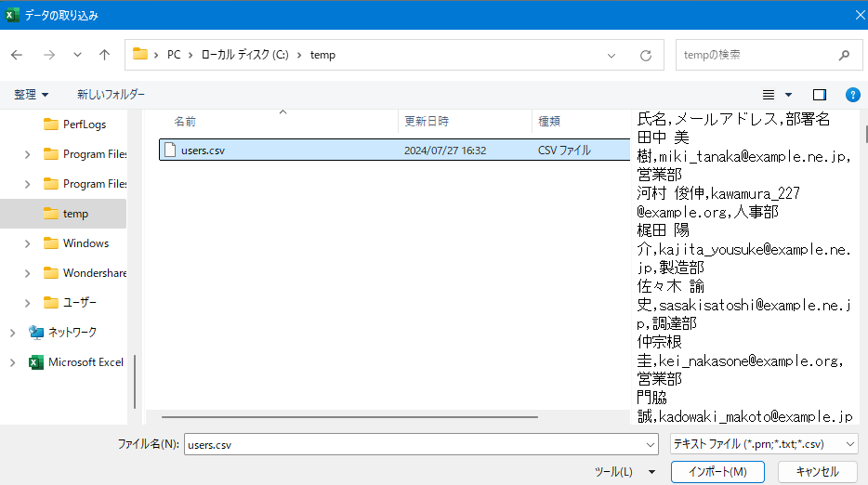
Task: Expand the Wondershare folder node
Action: tap(27, 273)
